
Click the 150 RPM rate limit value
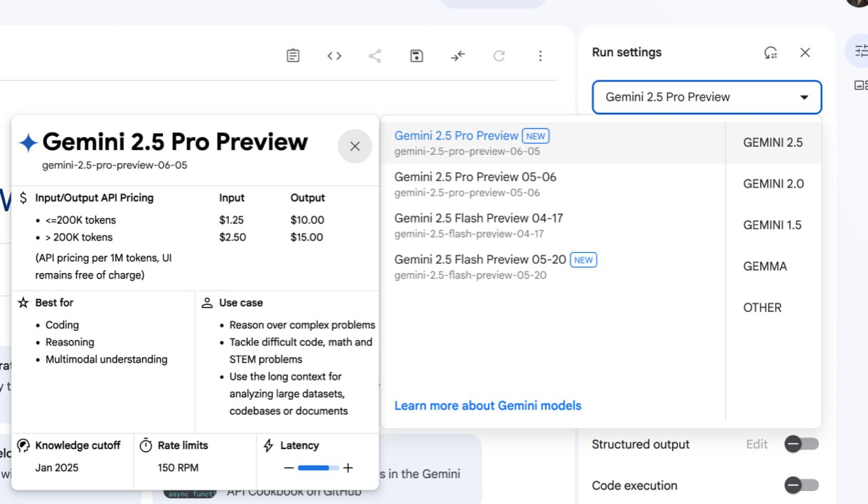(178, 468)
